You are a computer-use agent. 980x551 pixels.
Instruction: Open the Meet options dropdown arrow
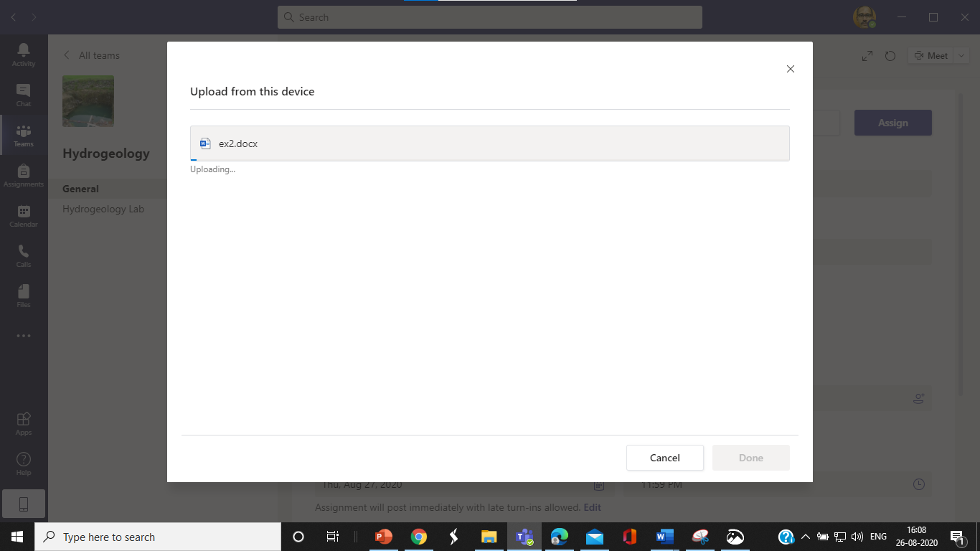click(962, 55)
